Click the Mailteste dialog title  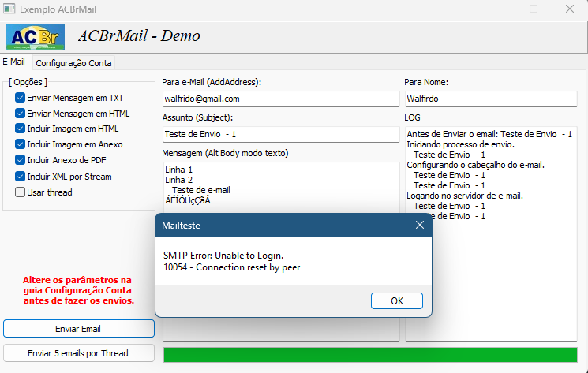tap(181, 226)
